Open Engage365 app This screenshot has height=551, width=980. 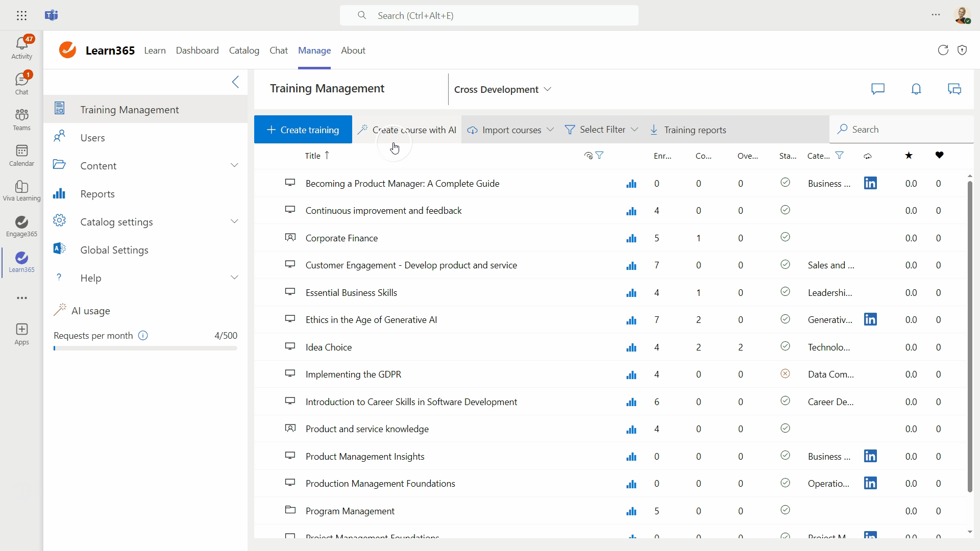coord(21,227)
